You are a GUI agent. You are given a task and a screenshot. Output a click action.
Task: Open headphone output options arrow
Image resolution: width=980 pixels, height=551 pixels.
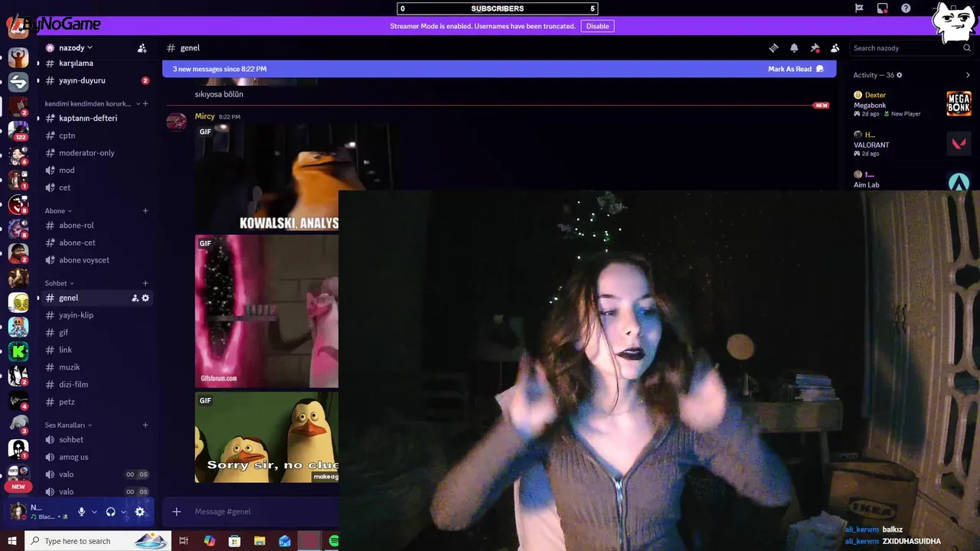coord(123,512)
